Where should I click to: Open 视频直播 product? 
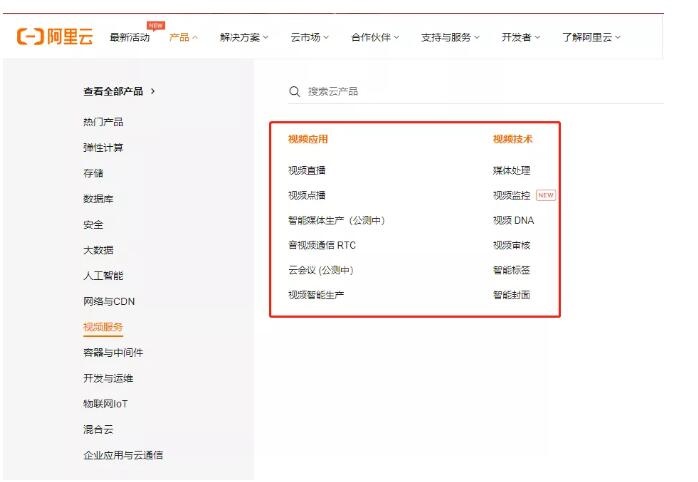(x=307, y=170)
